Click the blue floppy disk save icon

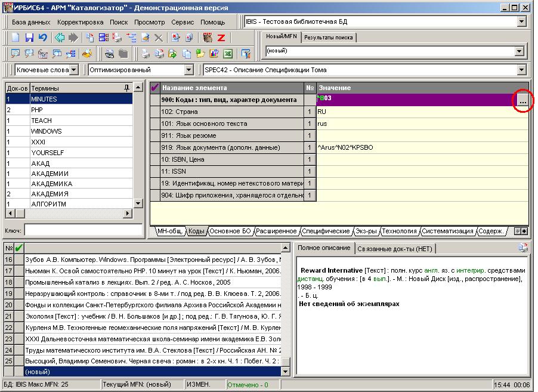(x=29, y=38)
